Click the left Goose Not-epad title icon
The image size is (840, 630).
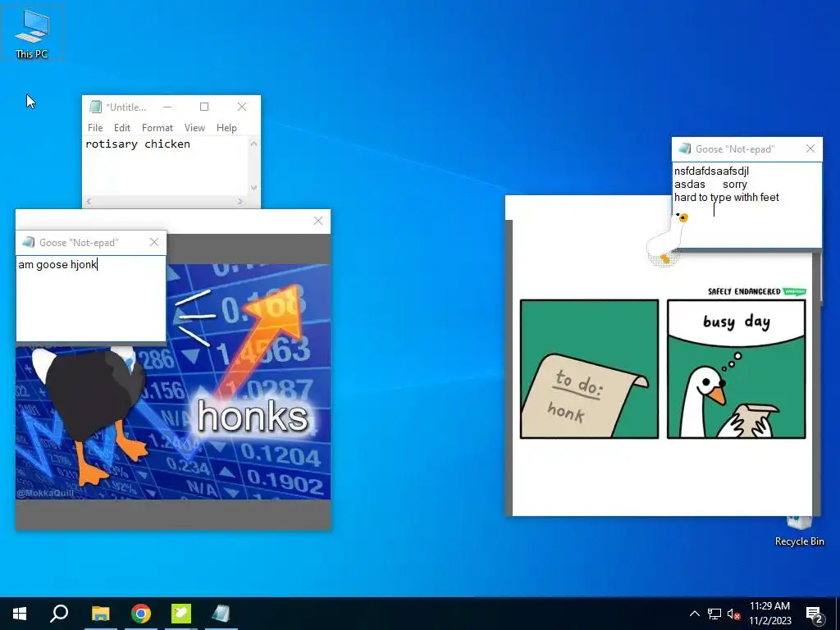[29, 242]
